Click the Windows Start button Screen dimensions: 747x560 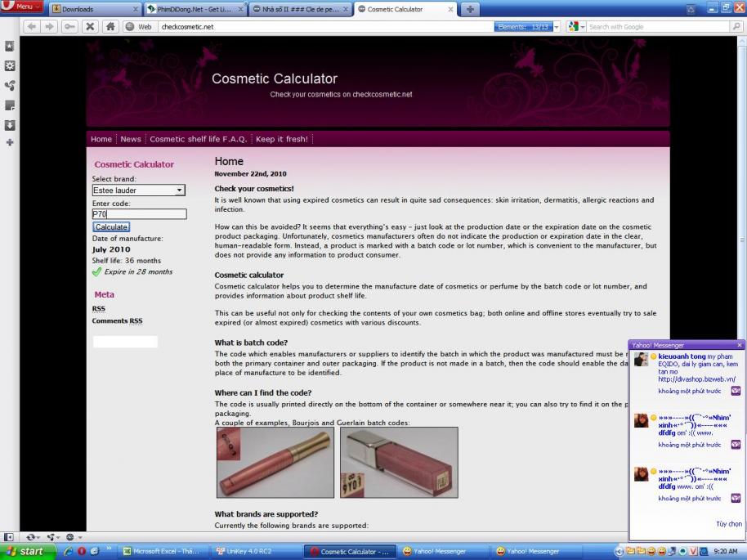[26, 552]
